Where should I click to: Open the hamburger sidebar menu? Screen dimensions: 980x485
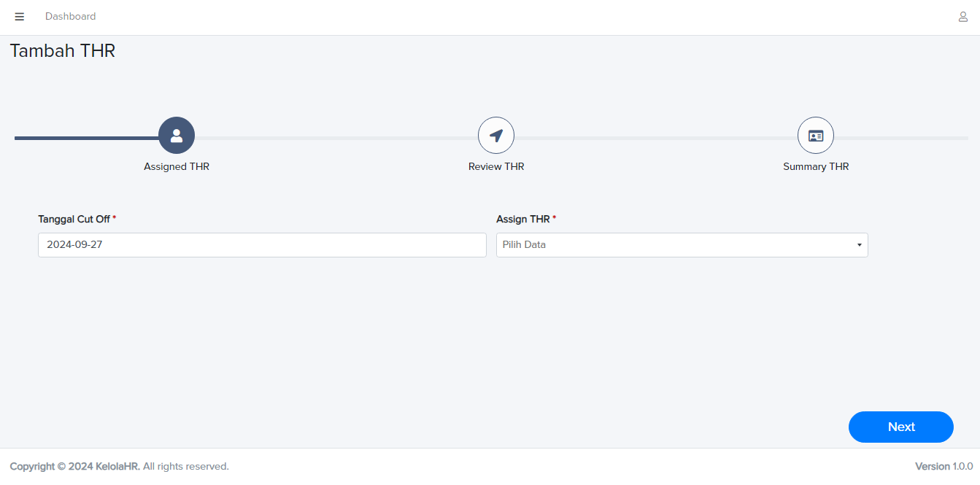[20, 17]
